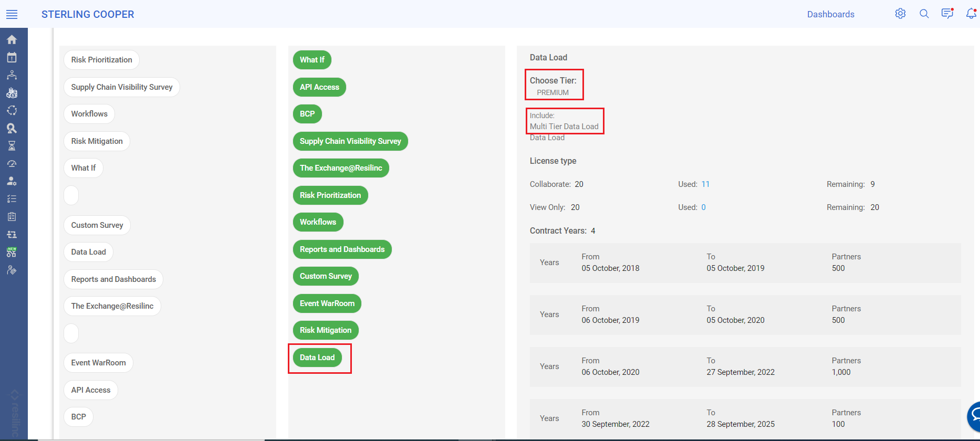Click green Reports and Dashboards pill
Image resolution: width=980 pixels, height=441 pixels.
click(342, 249)
